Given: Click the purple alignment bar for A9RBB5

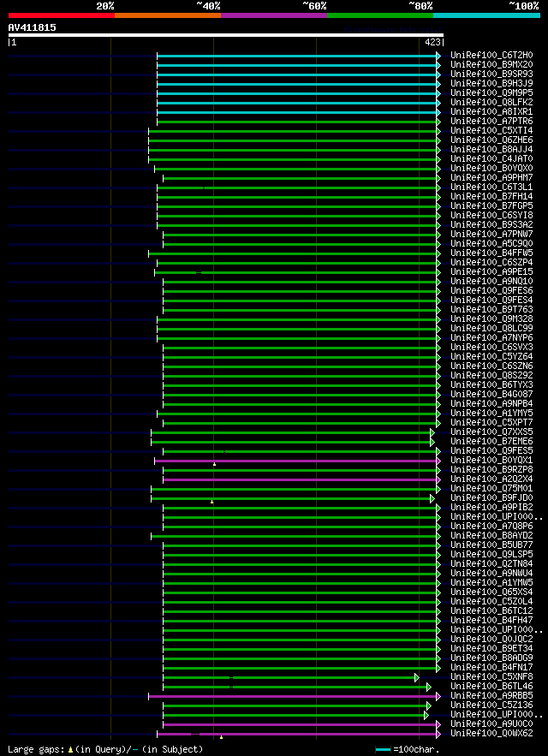Looking at the screenshot, I should (x=293, y=697).
